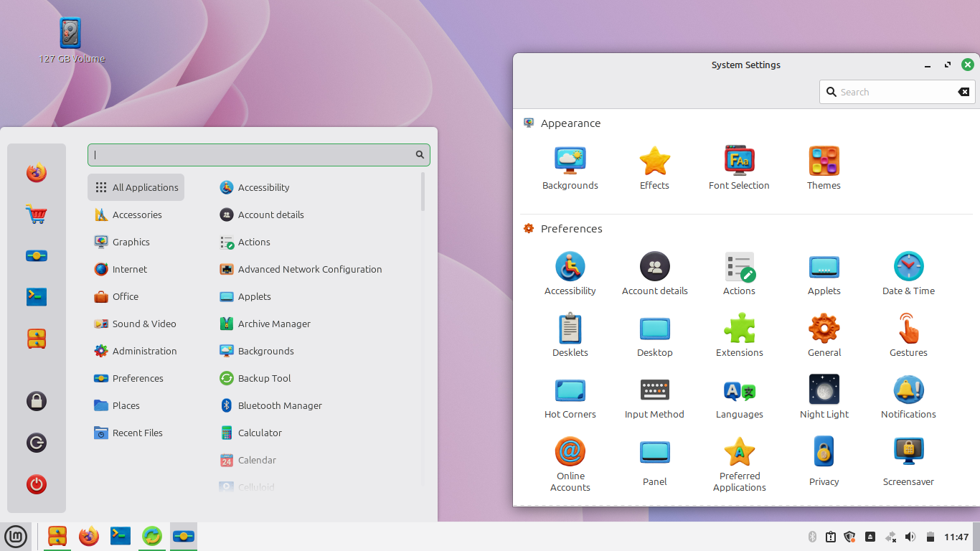Open the Hot Corners settings
Image resolution: width=980 pixels, height=551 pixels.
click(570, 397)
